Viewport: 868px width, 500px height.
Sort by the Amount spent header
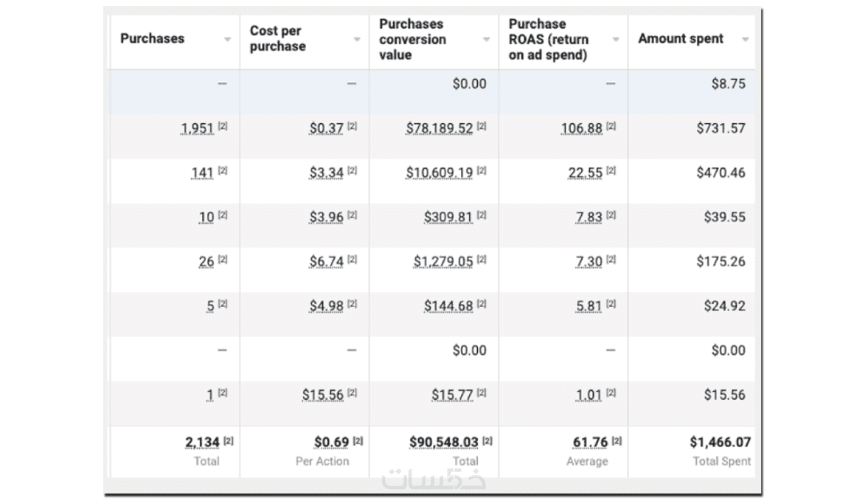click(681, 39)
